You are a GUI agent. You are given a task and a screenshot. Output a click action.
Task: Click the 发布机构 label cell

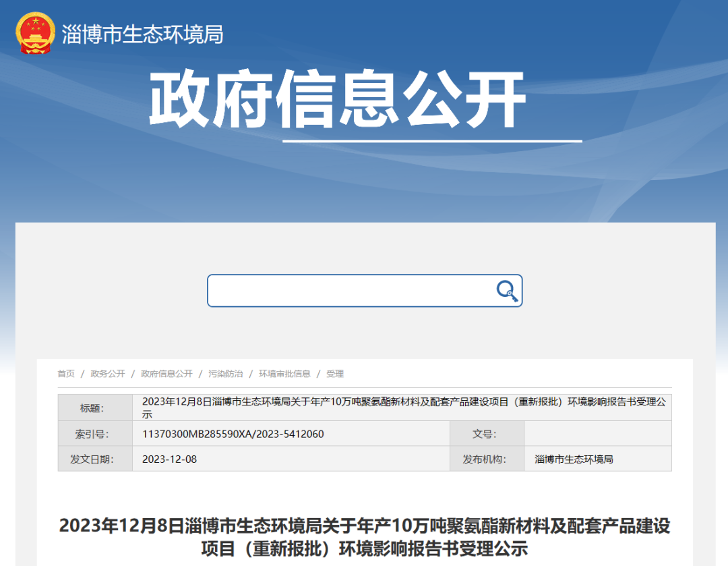pyautogui.click(x=486, y=459)
